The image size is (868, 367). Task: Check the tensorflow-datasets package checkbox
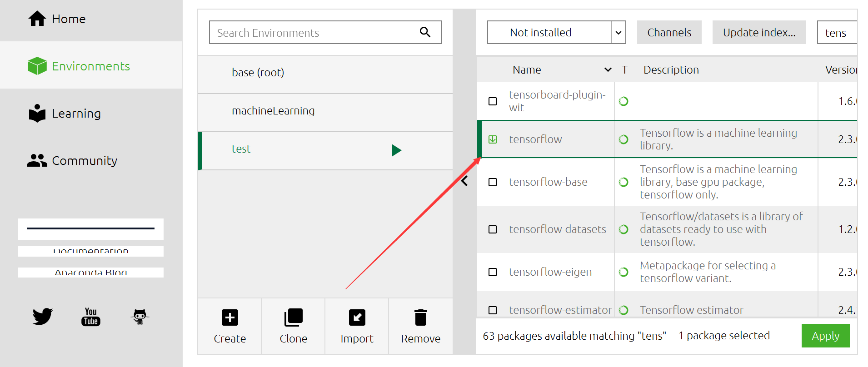coord(493,229)
